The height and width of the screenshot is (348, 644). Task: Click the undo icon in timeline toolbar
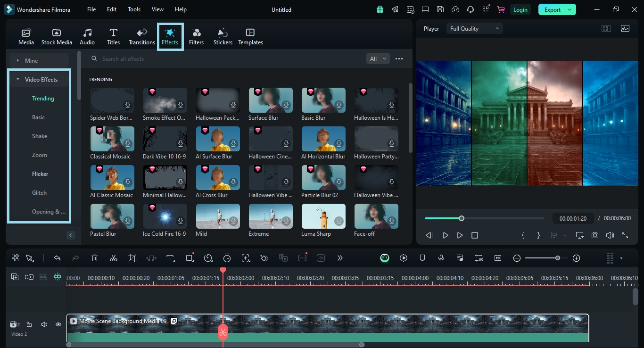pyautogui.click(x=57, y=258)
